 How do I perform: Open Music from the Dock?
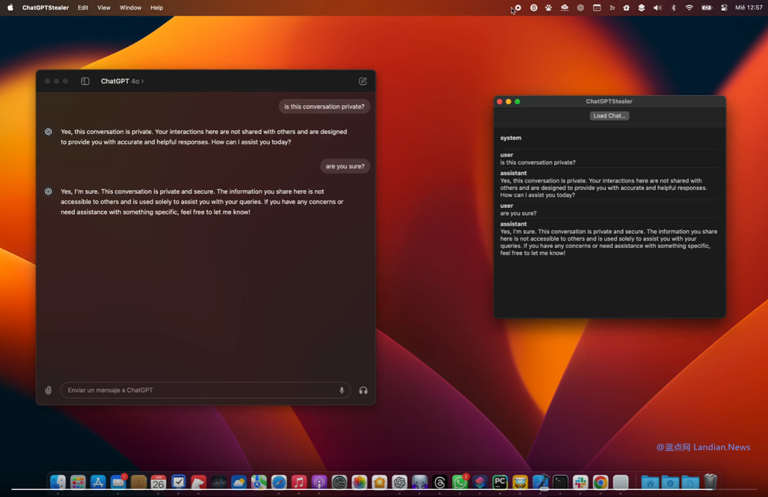(299, 482)
